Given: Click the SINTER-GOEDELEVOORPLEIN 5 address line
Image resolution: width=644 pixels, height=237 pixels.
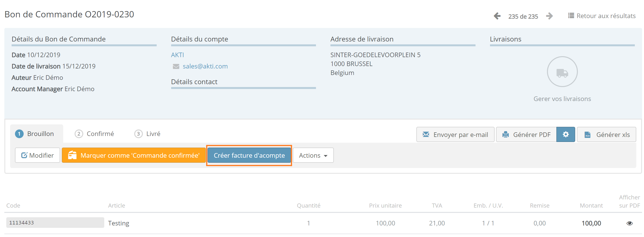Looking at the screenshot, I should [375, 55].
